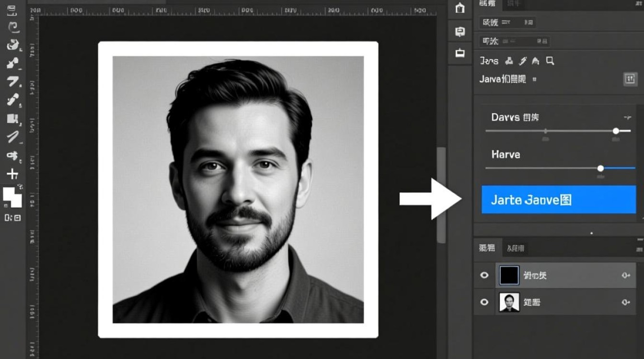Click the cross-shaped plus tool in left toolbar

12,174
